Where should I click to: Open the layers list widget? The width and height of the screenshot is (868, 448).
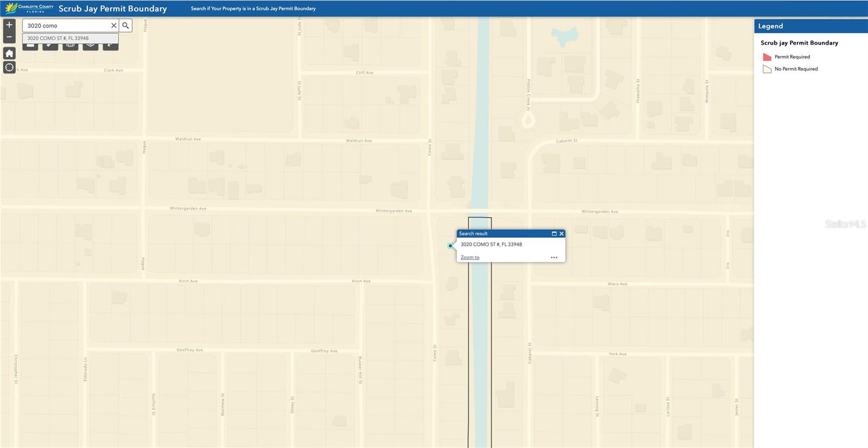coord(90,46)
